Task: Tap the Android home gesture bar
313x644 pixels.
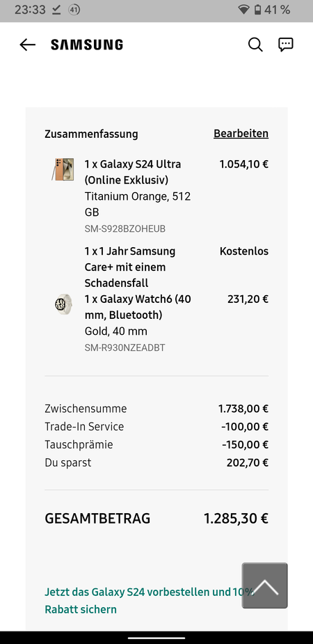Action: 156,638
